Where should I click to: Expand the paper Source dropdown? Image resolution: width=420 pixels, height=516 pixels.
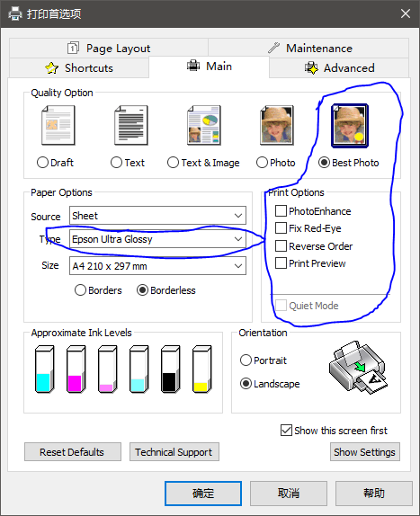tap(157, 216)
